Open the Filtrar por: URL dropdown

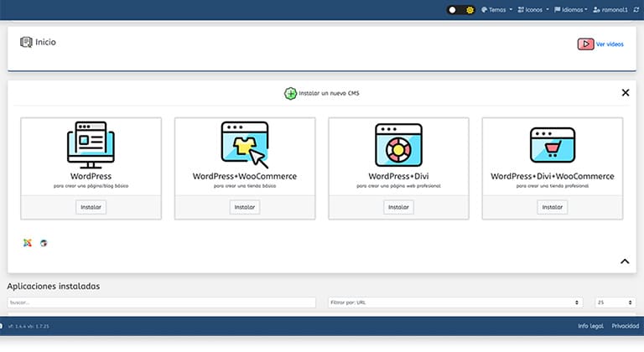(455, 303)
